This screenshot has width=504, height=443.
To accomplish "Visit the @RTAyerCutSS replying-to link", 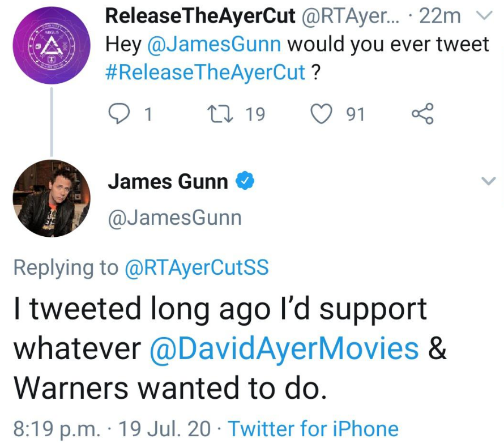I will (x=197, y=267).
